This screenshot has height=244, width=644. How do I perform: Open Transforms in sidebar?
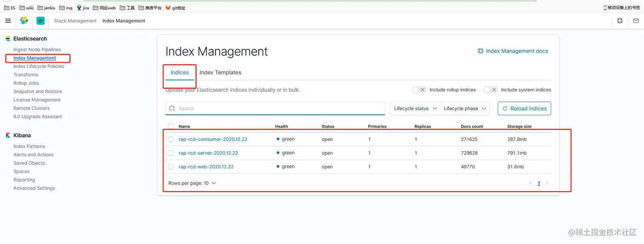(26, 75)
